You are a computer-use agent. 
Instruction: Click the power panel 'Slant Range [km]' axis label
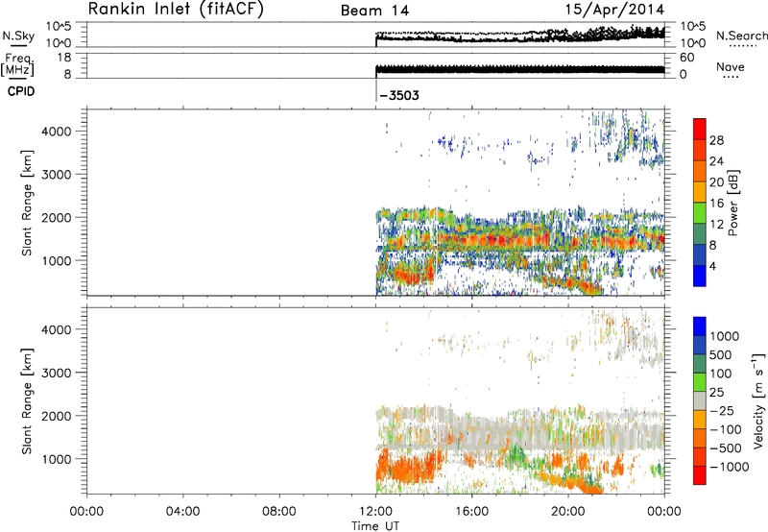pos(27,203)
